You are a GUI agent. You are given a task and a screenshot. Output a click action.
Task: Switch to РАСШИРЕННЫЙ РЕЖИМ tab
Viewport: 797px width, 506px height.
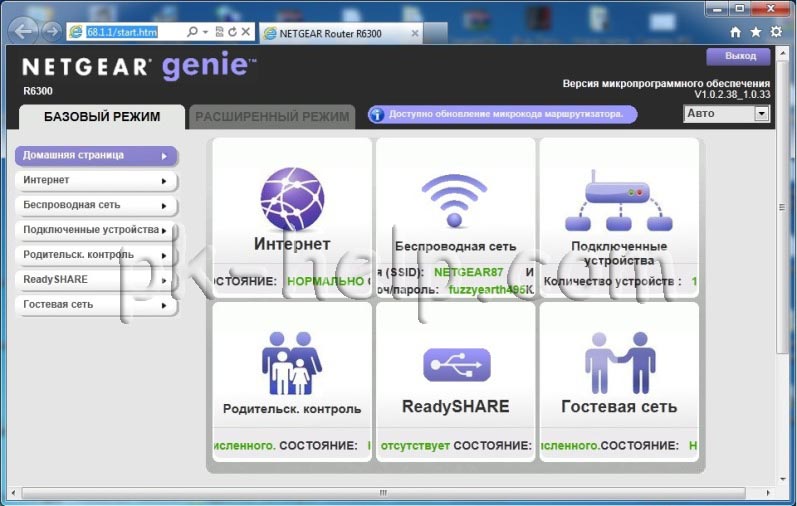[272, 116]
